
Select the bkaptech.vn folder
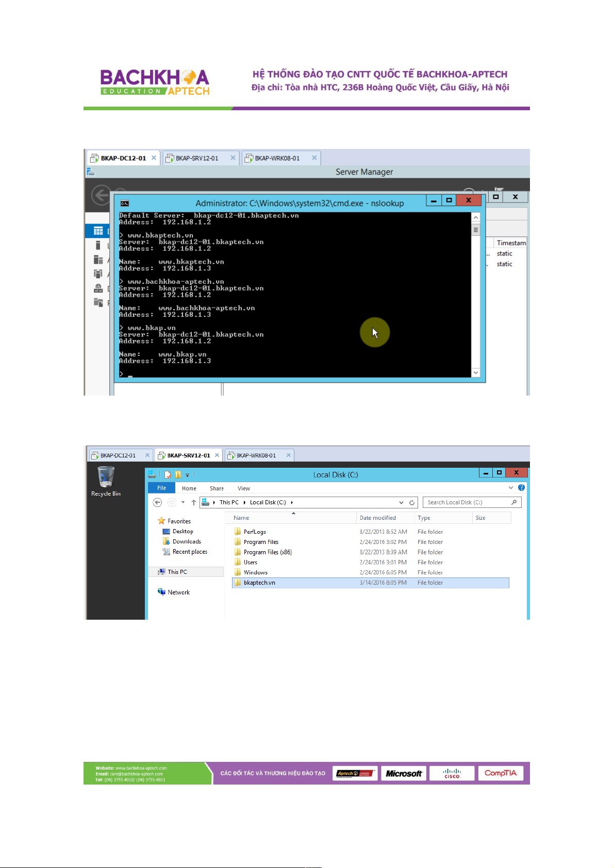[259, 583]
